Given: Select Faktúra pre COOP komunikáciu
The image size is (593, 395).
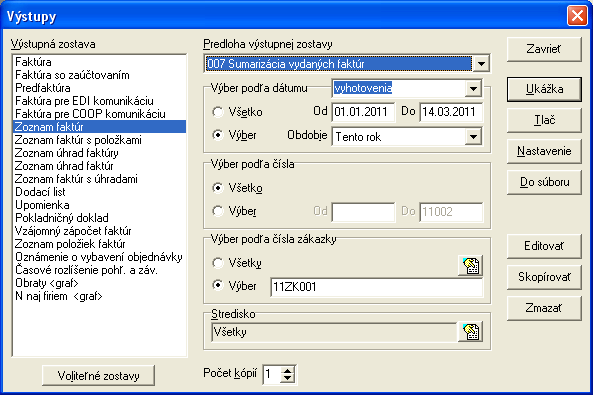Looking at the screenshot, I should 99,114.
